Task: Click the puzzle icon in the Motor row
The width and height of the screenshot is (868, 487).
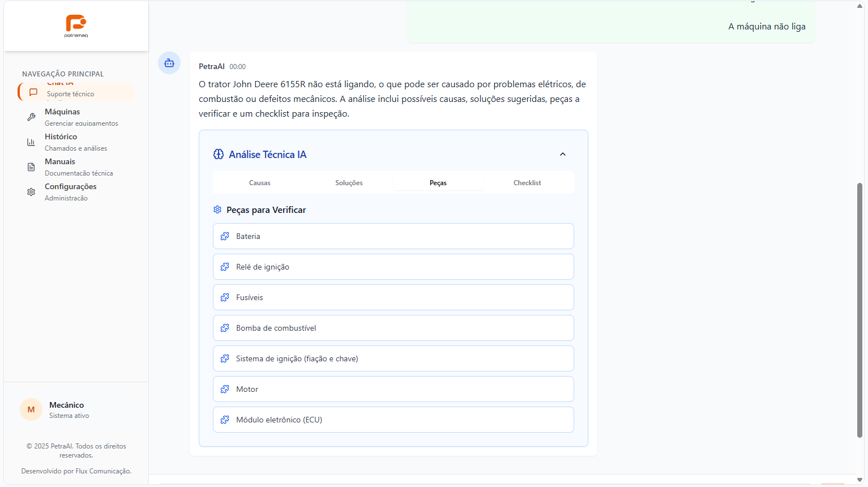Action: (x=225, y=389)
